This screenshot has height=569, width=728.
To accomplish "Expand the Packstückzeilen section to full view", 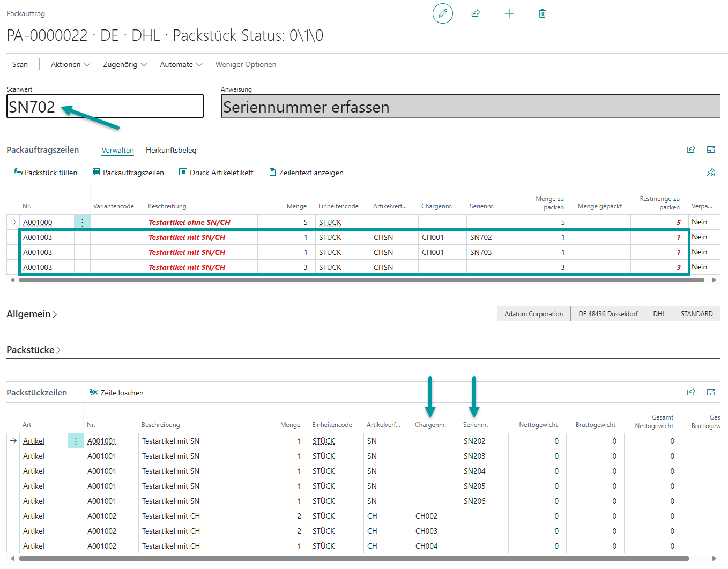I will (711, 392).
